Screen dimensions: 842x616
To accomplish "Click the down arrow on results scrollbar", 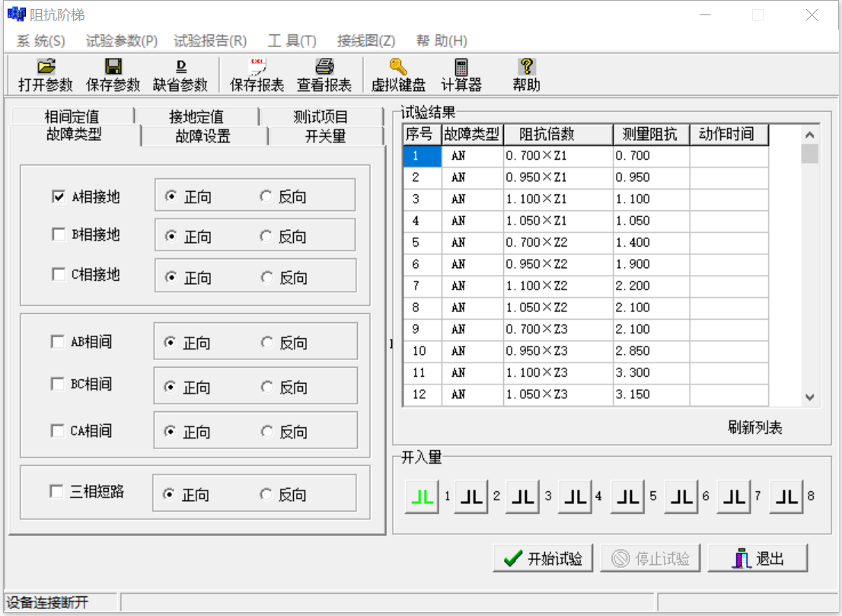I will pos(810,397).
